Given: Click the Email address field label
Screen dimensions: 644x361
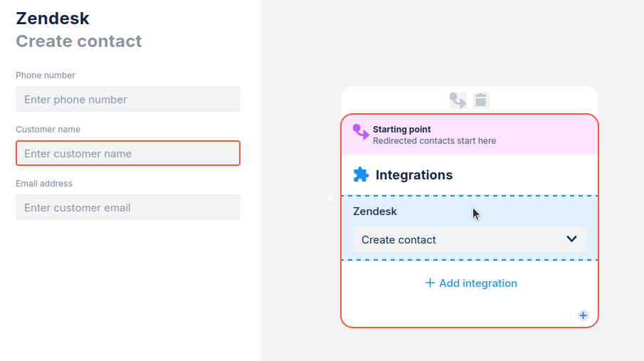Looking at the screenshot, I should (x=44, y=184).
